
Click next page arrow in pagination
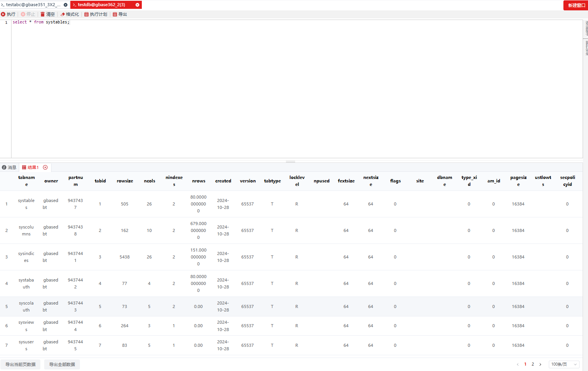pyautogui.click(x=540, y=364)
